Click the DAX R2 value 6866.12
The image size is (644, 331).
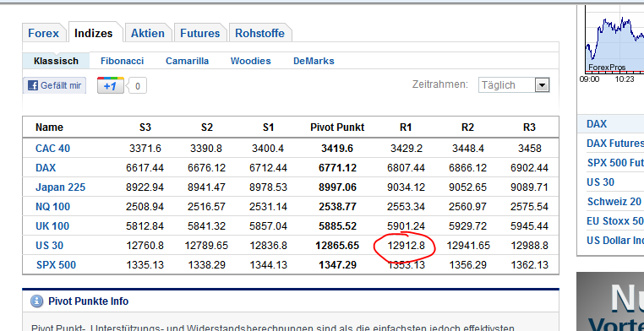467,168
